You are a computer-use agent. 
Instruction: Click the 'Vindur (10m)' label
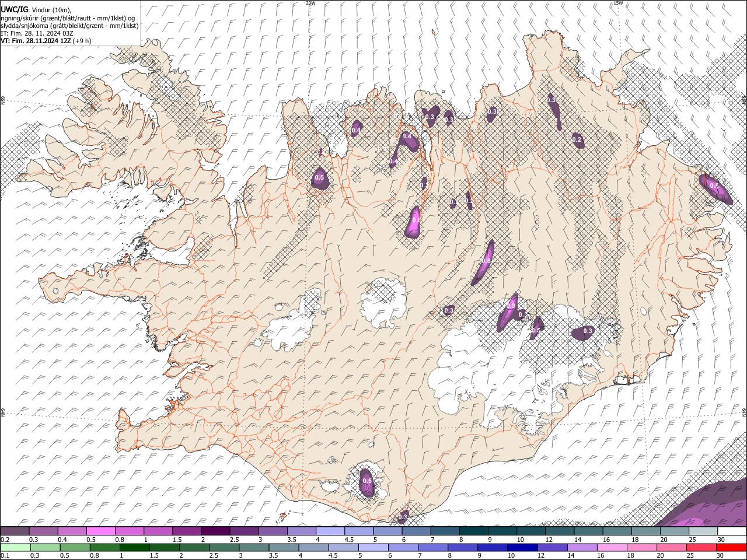pos(51,10)
